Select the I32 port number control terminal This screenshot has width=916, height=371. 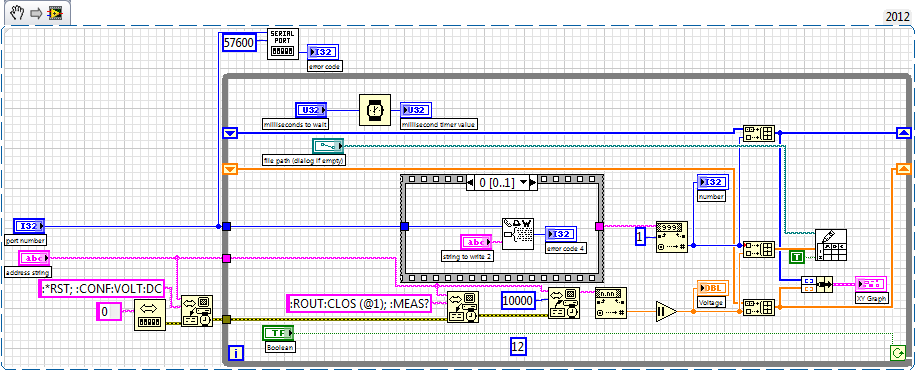point(29,226)
